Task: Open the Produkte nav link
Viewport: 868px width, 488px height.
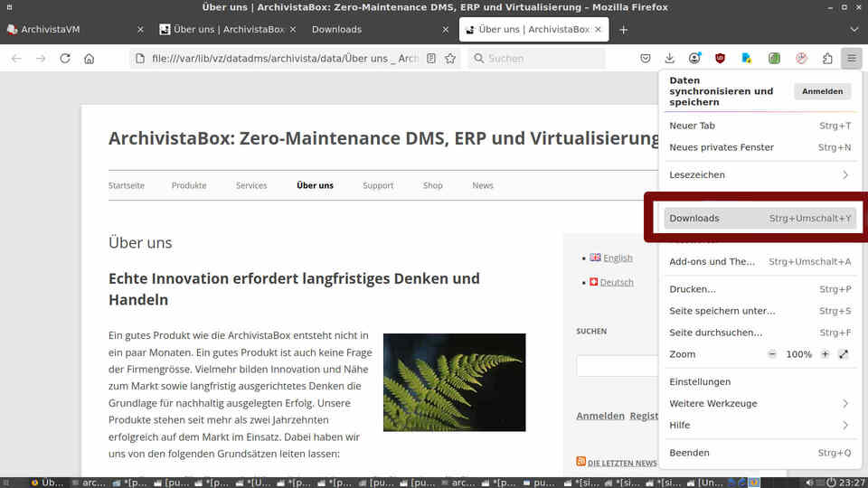Action: point(189,185)
